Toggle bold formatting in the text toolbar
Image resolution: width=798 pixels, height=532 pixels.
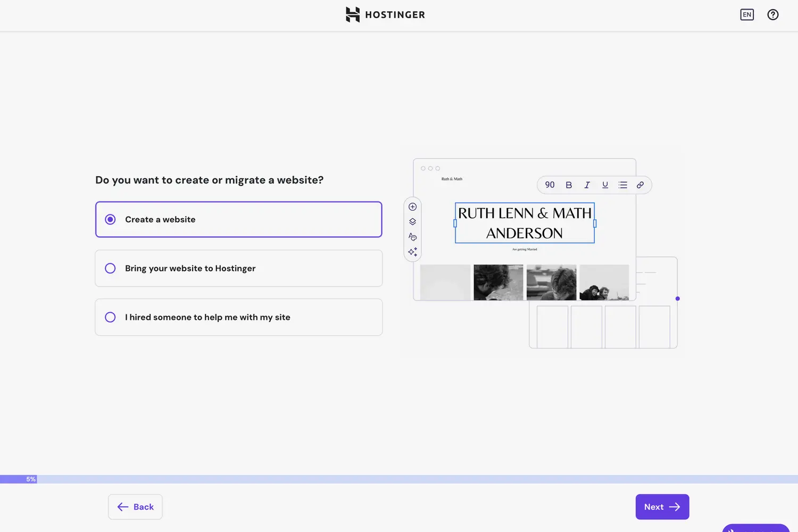click(x=569, y=185)
